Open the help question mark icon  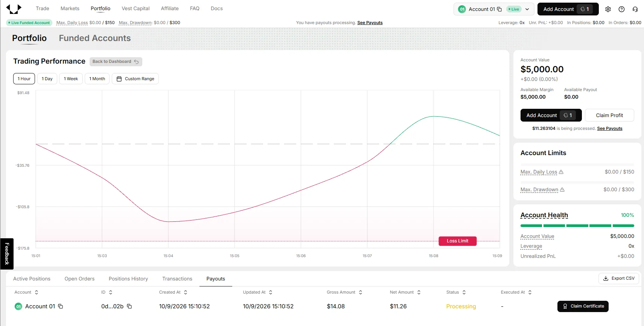(x=621, y=9)
